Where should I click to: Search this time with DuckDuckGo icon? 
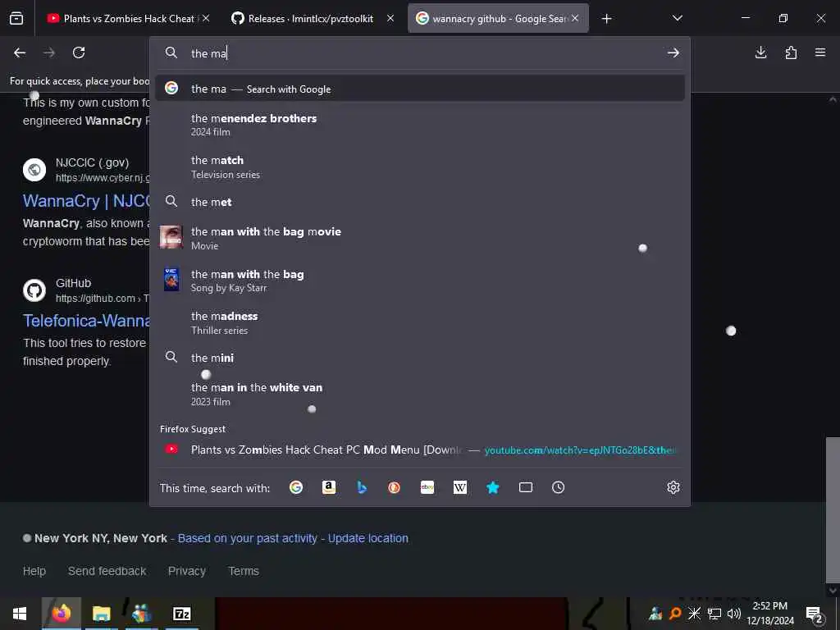395,487
